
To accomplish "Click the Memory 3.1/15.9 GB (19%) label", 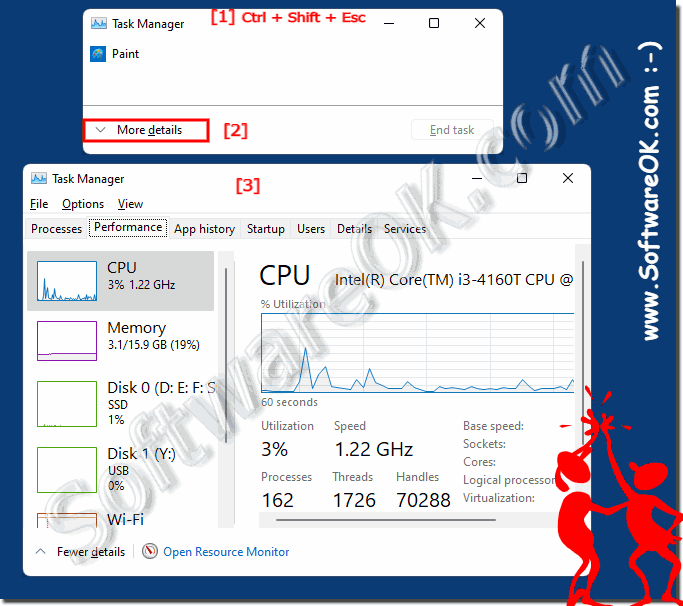I will (153, 335).
